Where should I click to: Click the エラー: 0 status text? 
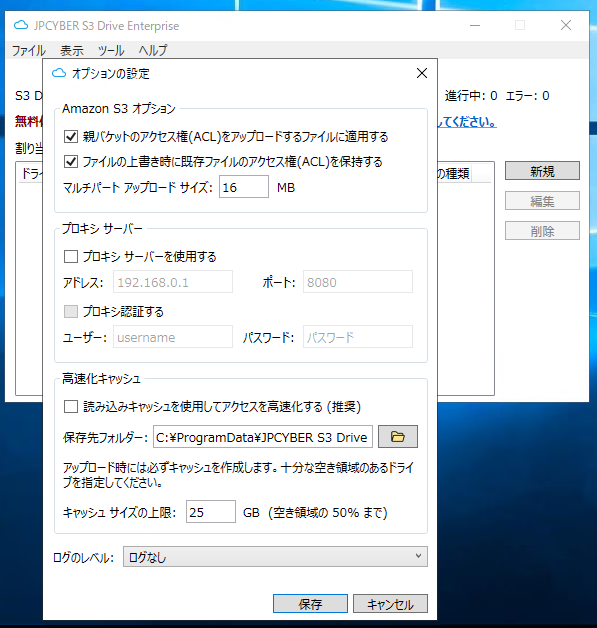(527, 96)
